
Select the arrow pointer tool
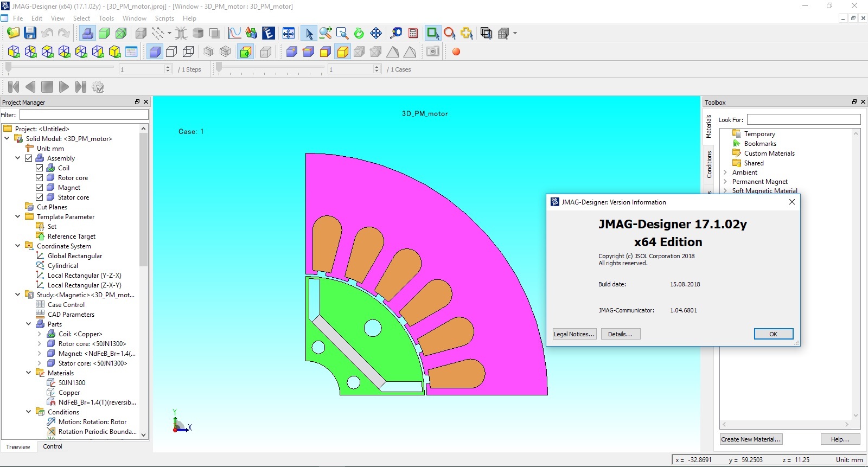[x=309, y=33]
